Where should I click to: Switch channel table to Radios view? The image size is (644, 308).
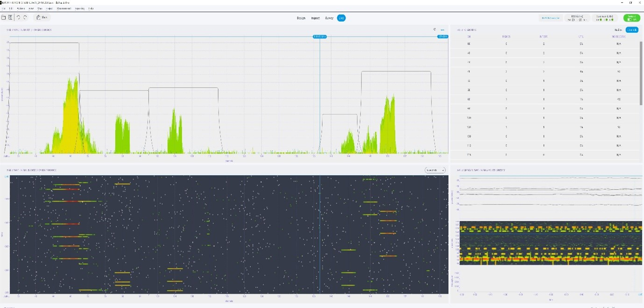pos(618,30)
